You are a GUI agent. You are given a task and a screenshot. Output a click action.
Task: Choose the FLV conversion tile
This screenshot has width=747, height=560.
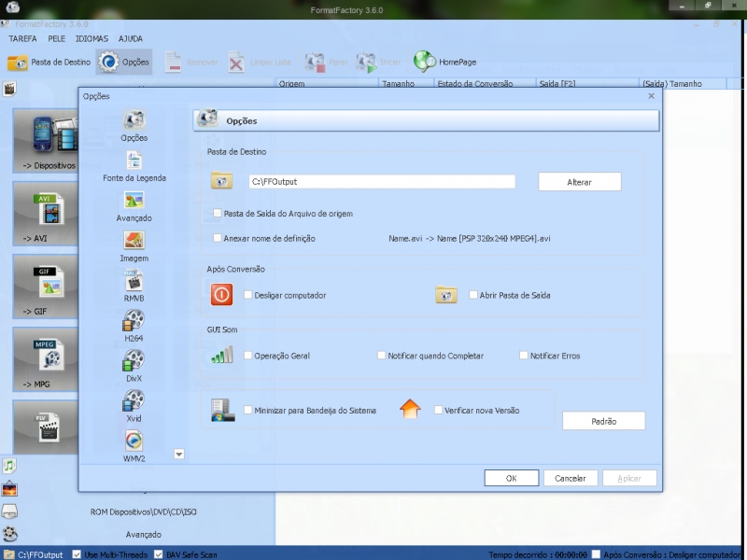pos(46,427)
